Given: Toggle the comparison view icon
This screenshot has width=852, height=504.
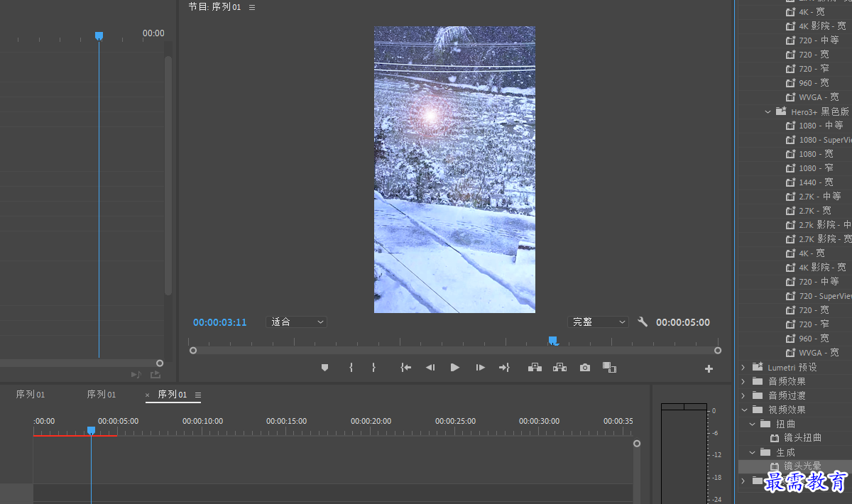Looking at the screenshot, I should [x=609, y=367].
